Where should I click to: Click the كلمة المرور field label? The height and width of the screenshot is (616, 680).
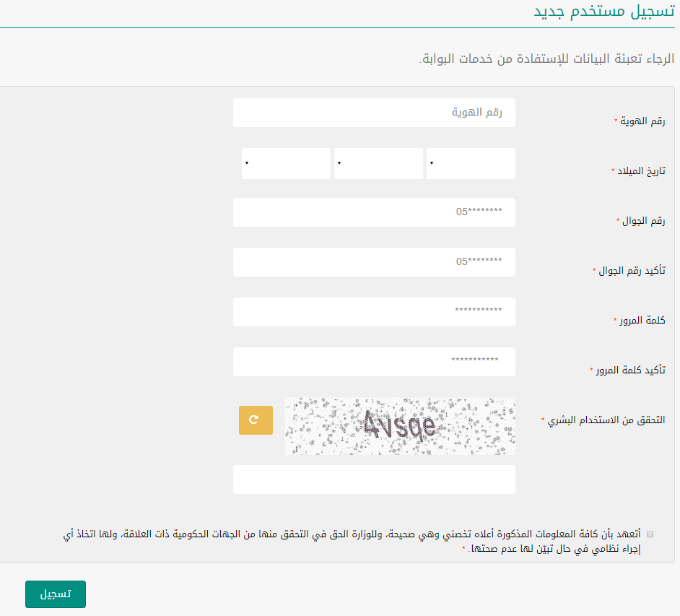click(642, 320)
